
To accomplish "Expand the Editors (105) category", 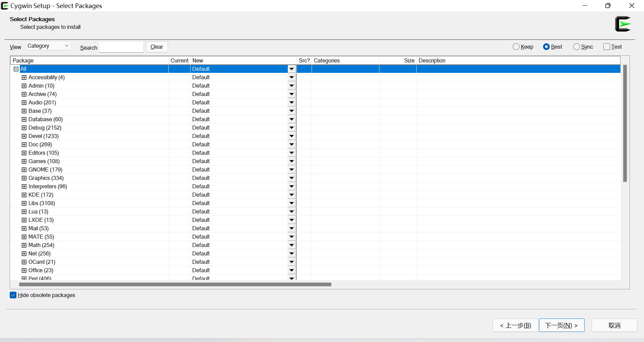I will [x=24, y=153].
